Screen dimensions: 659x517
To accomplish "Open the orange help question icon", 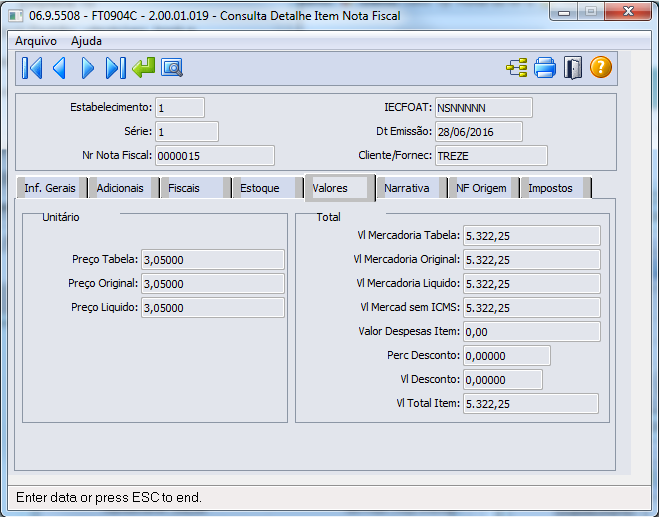I will coord(601,67).
